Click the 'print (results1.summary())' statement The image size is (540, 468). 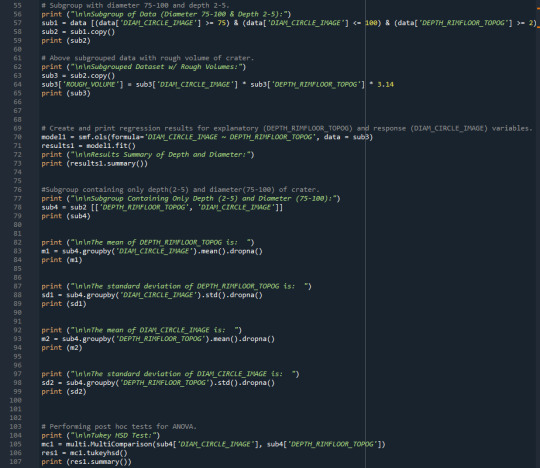tap(94, 164)
